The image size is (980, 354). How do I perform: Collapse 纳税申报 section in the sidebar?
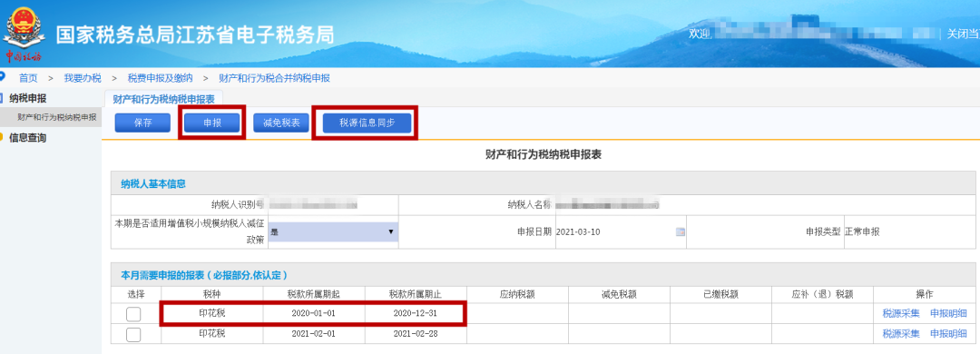point(27,98)
